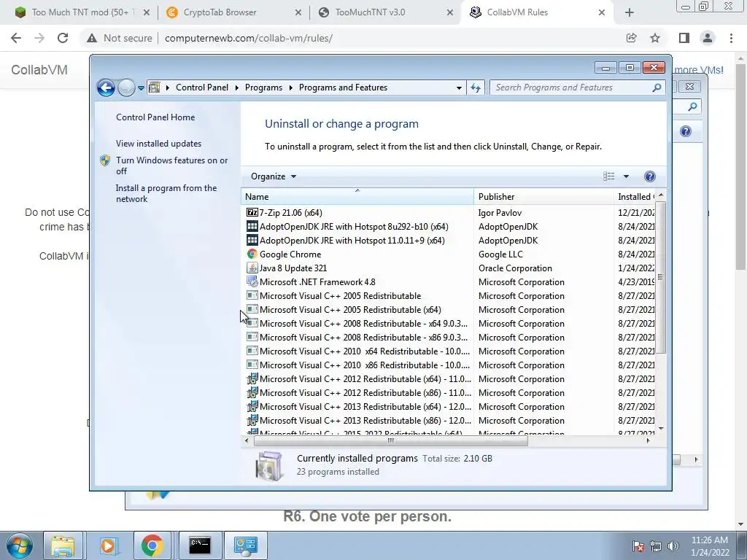Open Windows Media Player from taskbar
The image size is (747, 560).
coord(108,545)
